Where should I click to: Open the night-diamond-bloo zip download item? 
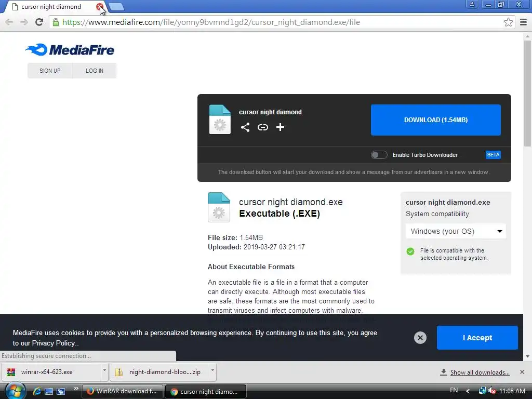(x=159, y=372)
